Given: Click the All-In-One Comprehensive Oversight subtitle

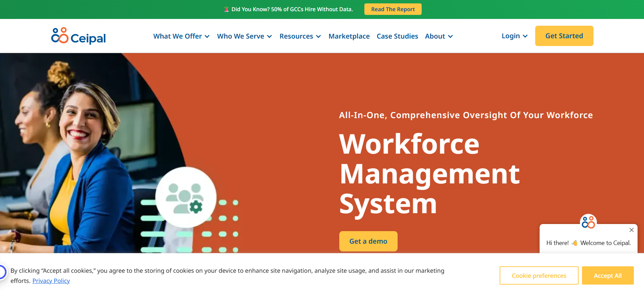Looking at the screenshot, I should click(466, 115).
